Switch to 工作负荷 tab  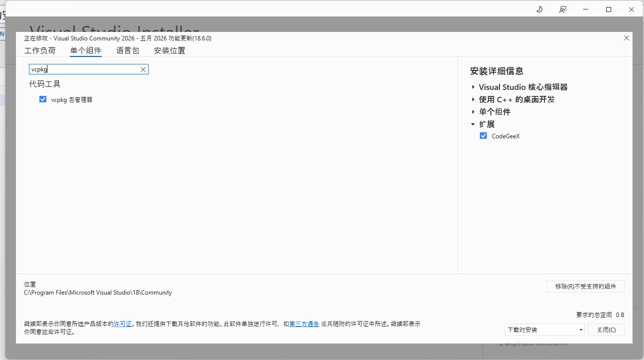pyautogui.click(x=40, y=50)
